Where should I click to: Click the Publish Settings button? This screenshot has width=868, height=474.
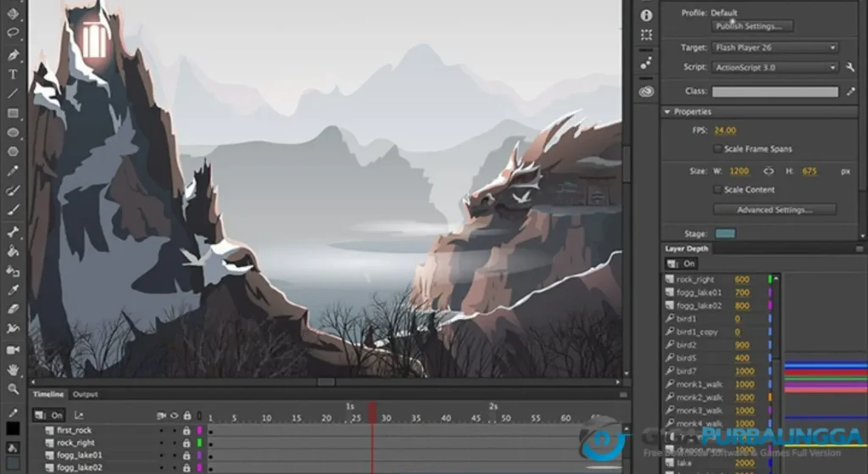coord(753,26)
